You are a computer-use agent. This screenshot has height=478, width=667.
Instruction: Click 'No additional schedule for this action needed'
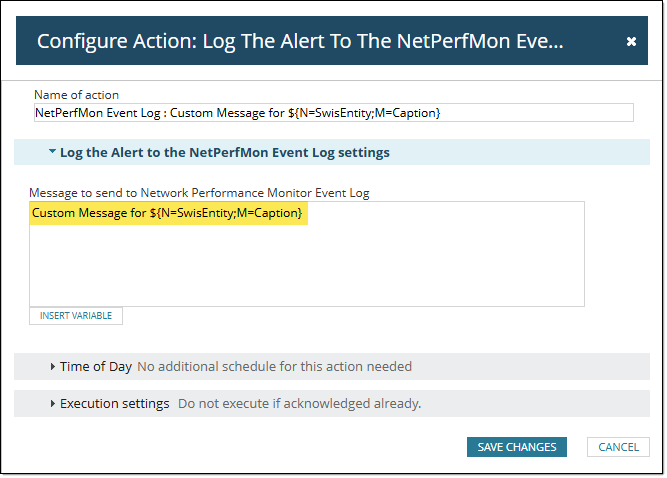(274, 367)
